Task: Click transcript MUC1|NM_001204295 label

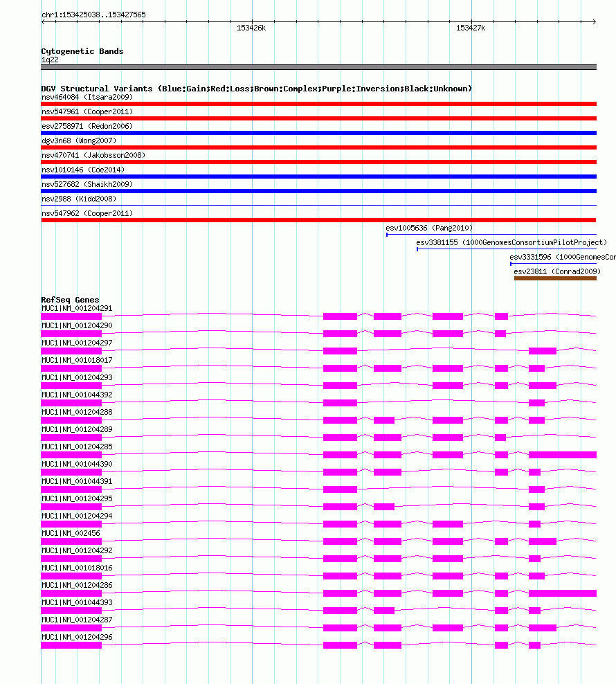Action: pyautogui.click(x=77, y=498)
